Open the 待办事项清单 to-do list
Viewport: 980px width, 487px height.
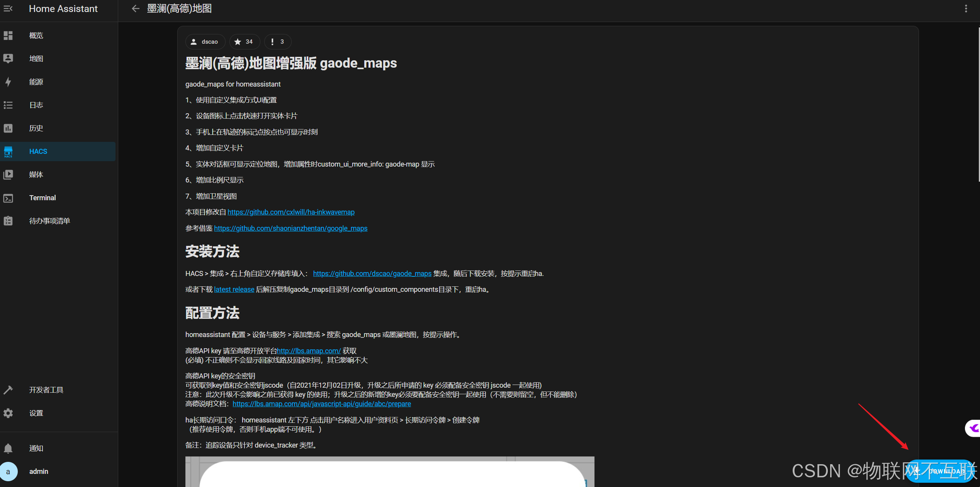pyautogui.click(x=49, y=221)
